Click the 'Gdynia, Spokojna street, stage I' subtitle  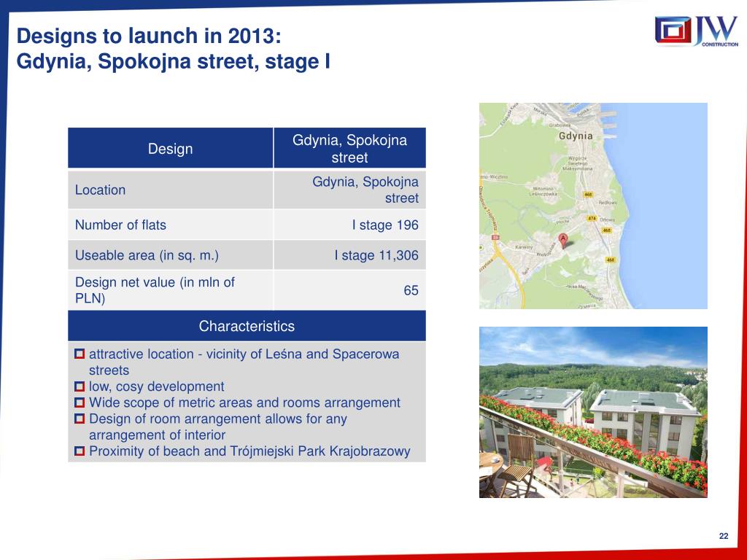(174, 61)
